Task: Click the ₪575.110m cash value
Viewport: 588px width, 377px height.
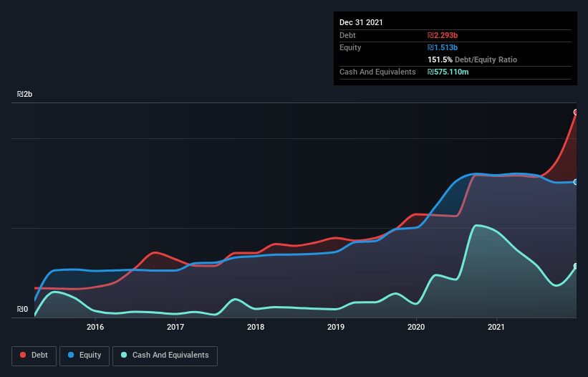Action: coord(448,72)
